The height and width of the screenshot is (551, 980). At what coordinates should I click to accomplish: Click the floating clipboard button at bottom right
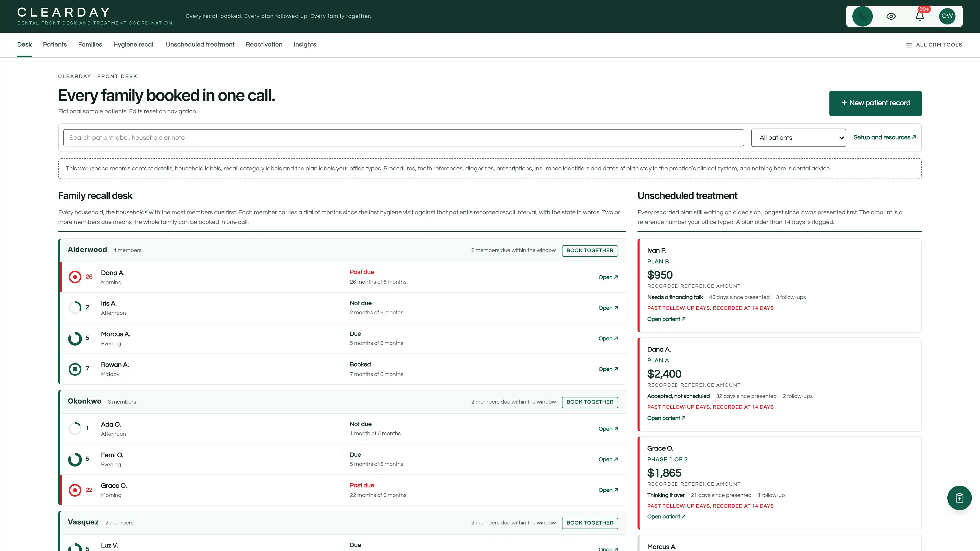[x=959, y=498]
